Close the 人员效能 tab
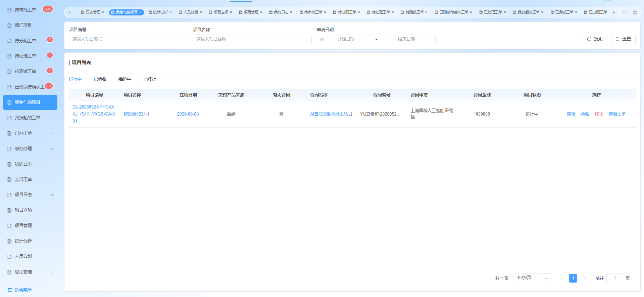The height and width of the screenshot is (297, 644). (x=201, y=12)
